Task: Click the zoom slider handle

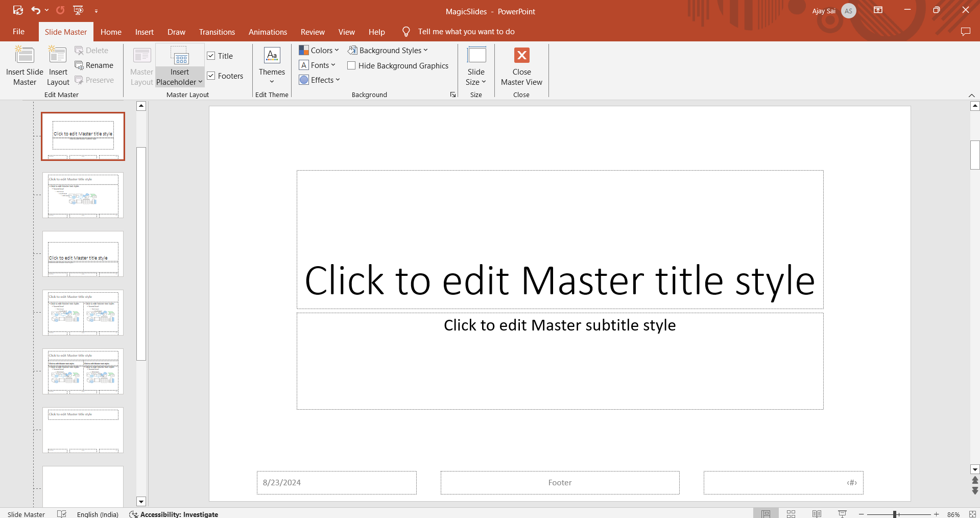Action: pyautogui.click(x=895, y=514)
